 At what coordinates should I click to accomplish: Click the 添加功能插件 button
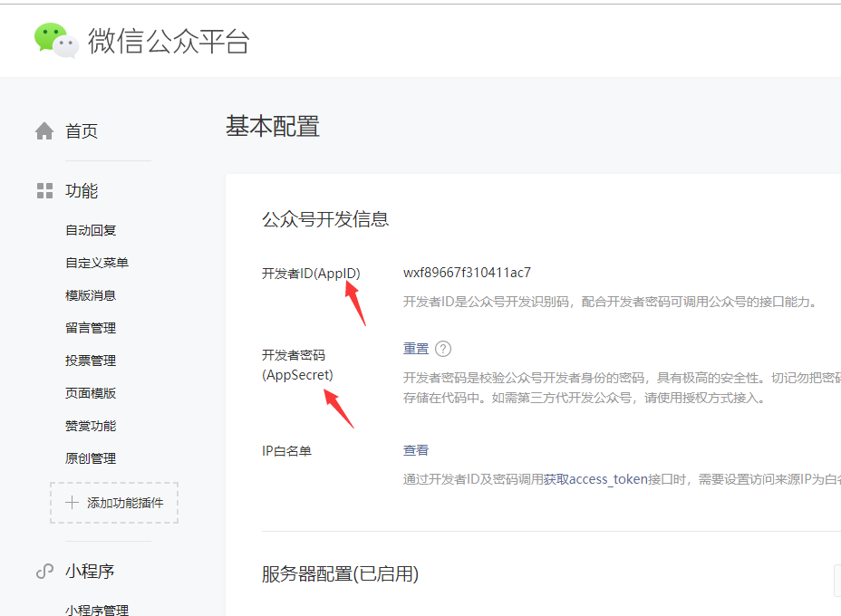coord(114,503)
